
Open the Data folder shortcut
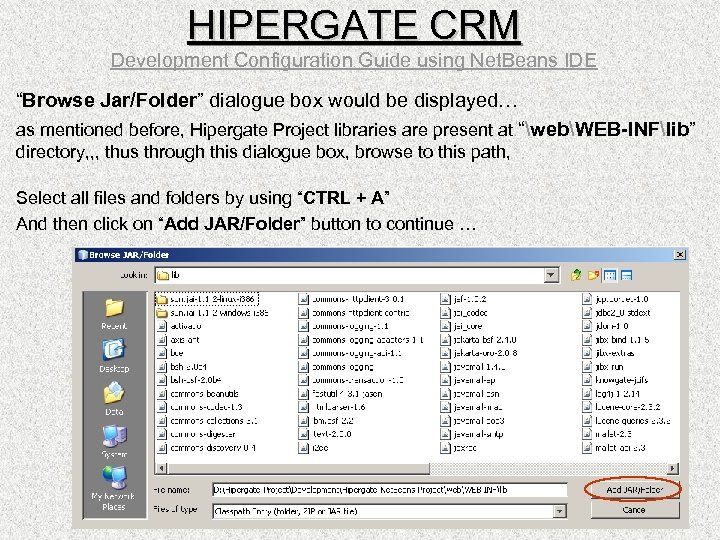[x=114, y=399]
